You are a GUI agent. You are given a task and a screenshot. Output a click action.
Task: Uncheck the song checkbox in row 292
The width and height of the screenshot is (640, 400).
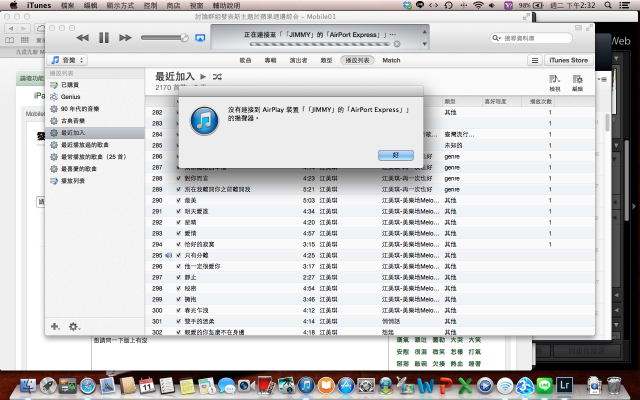pos(178,222)
